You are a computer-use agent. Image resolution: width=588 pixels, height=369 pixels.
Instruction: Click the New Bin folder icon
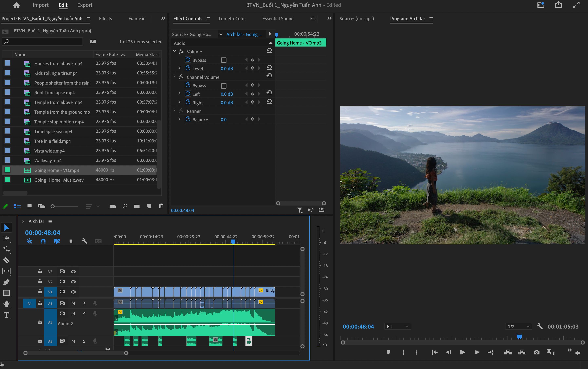pos(137,206)
